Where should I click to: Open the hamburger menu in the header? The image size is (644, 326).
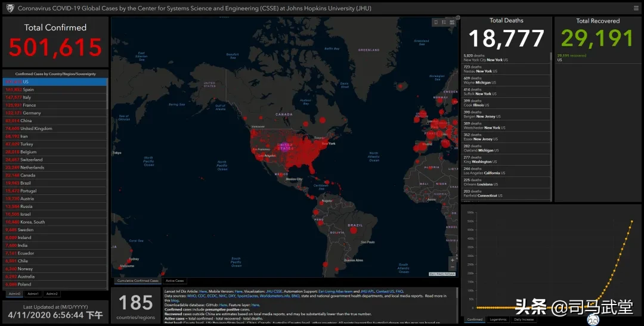click(x=636, y=8)
